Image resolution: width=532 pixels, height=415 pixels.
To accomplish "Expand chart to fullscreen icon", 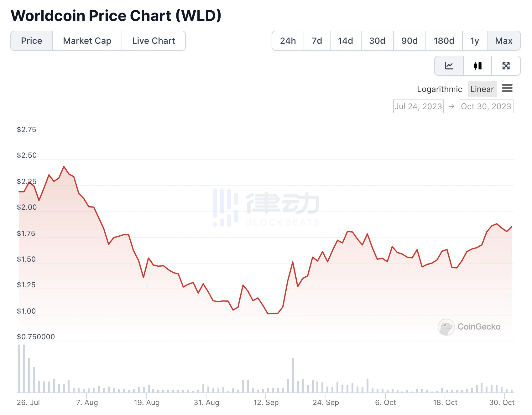I will [506, 66].
